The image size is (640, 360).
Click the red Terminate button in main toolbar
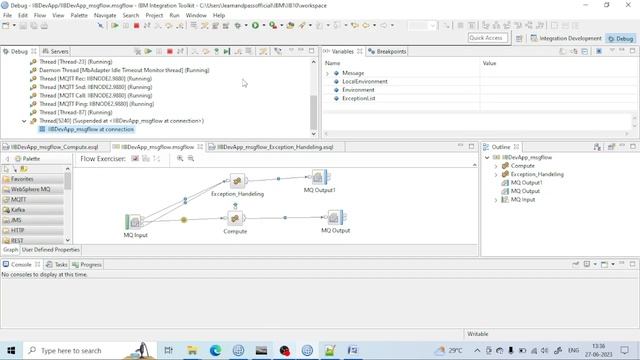click(137, 26)
